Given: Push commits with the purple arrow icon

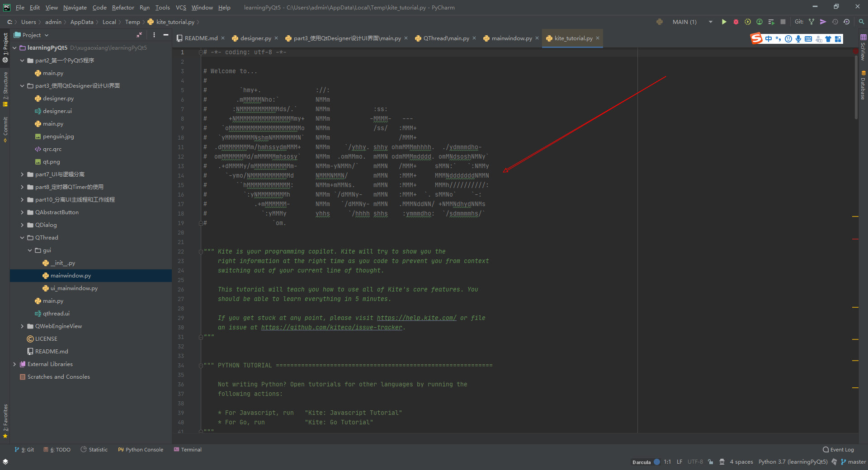Looking at the screenshot, I should (x=823, y=22).
